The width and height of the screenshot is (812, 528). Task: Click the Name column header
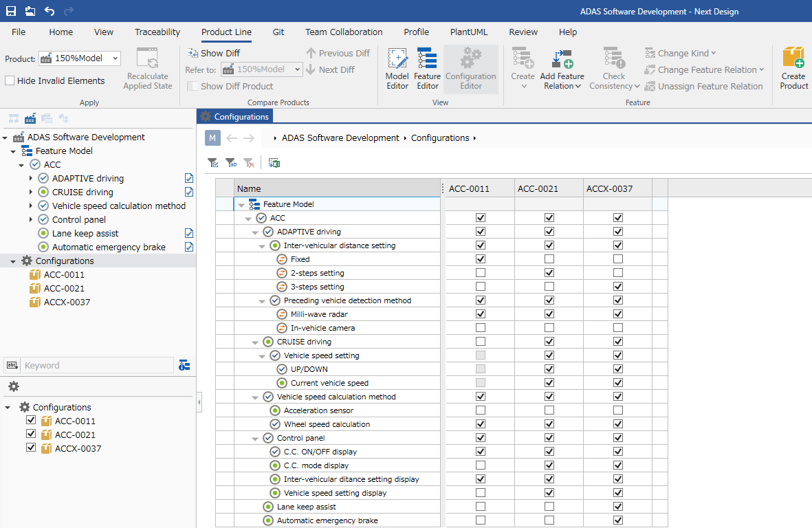pyautogui.click(x=338, y=188)
